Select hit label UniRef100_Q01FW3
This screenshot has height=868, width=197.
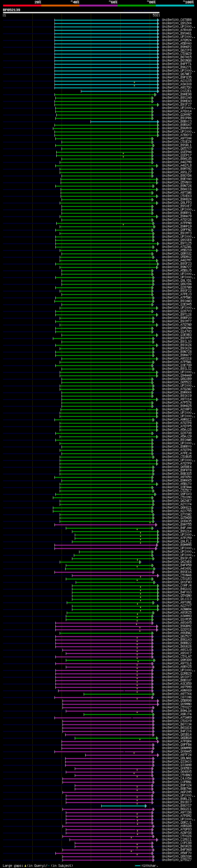pyautogui.click(x=177, y=582)
